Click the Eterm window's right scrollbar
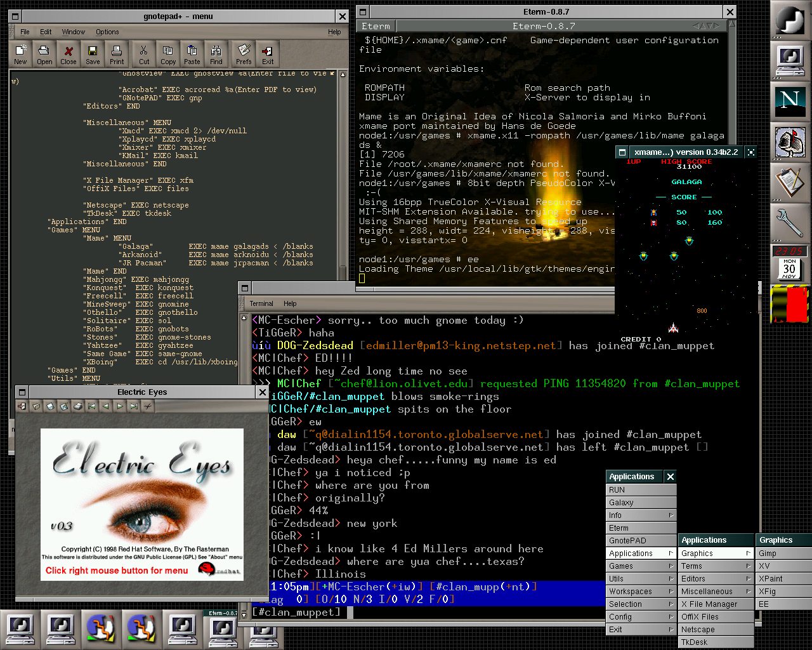The height and width of the screenshot is (650, 812). click(731, 83)
